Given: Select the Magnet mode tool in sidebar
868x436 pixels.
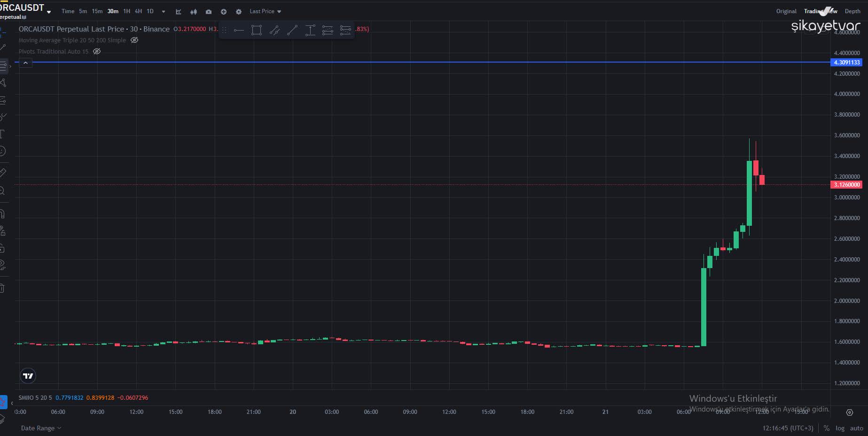Looking at the screenshot, I should point(4,214).
